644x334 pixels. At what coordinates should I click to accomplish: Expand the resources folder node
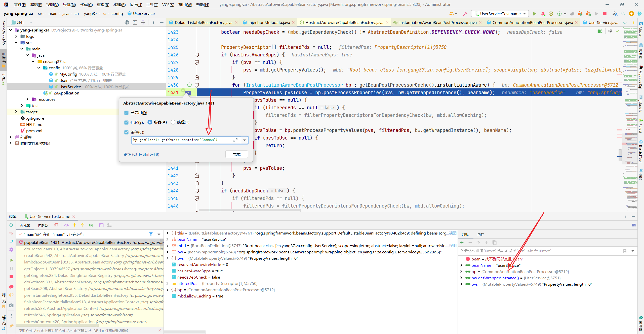pyautogui.click(x=27, y=99)
